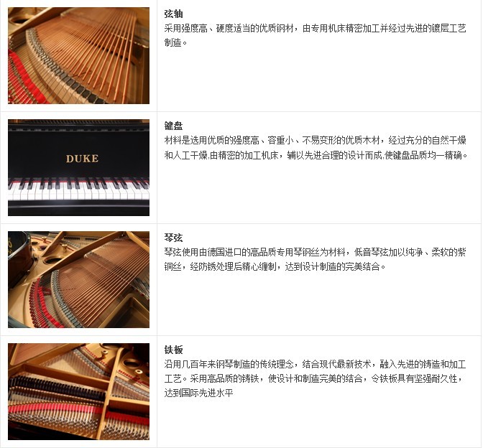Click the text 达到国际先进水平
The height and width of the screenshot is (448, 483).
tap(198, 393)
